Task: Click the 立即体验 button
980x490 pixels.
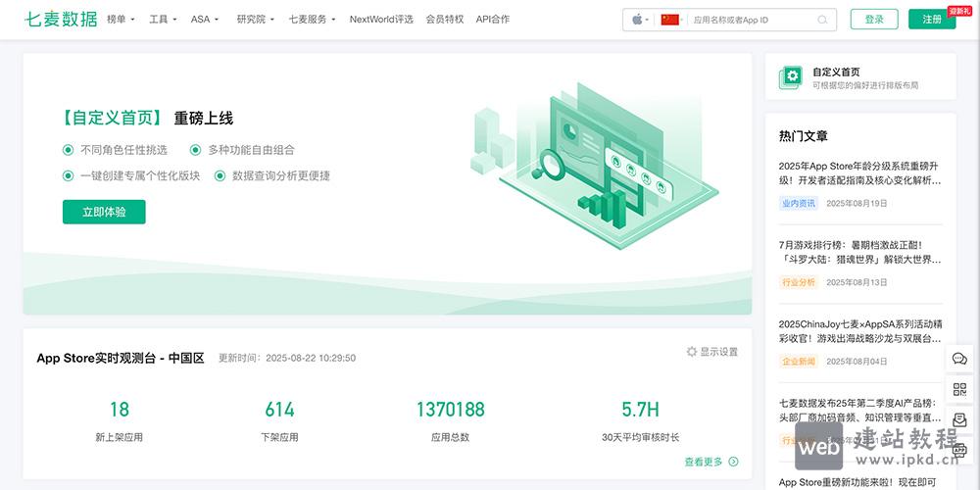Action: tap(104, 212)
